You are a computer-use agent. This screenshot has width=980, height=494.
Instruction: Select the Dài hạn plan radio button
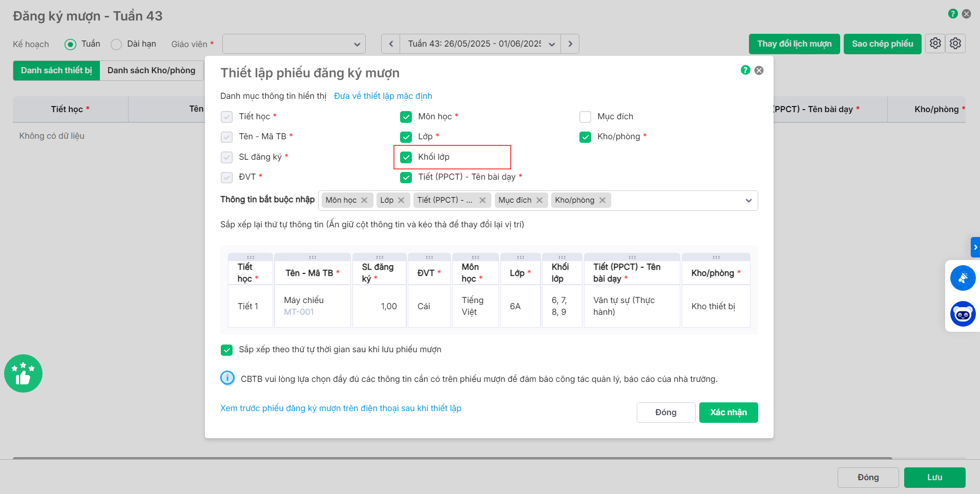click(116, 45)
